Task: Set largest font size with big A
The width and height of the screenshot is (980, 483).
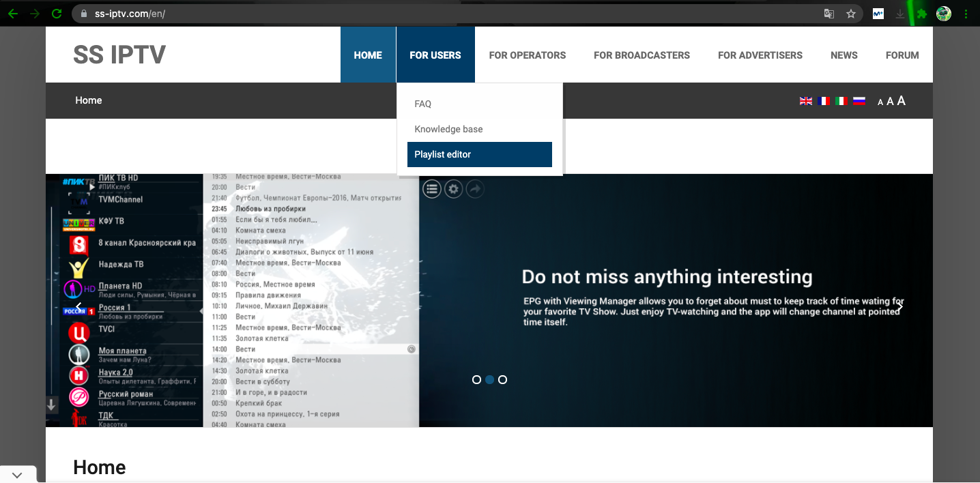Action: coord(902,101)
